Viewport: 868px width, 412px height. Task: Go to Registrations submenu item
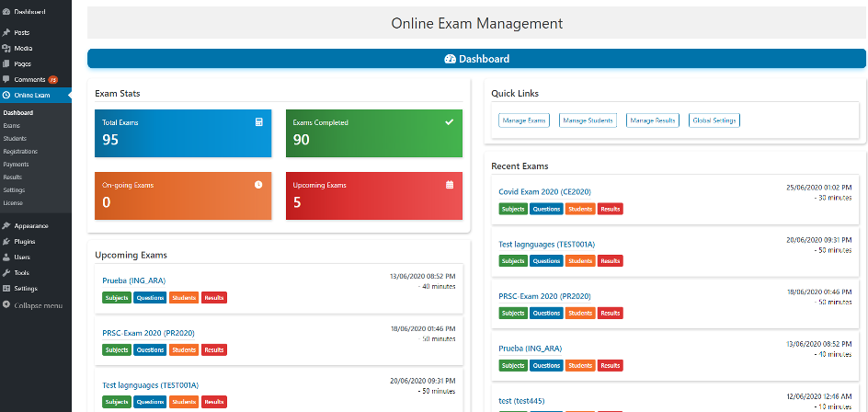[20, 151]
